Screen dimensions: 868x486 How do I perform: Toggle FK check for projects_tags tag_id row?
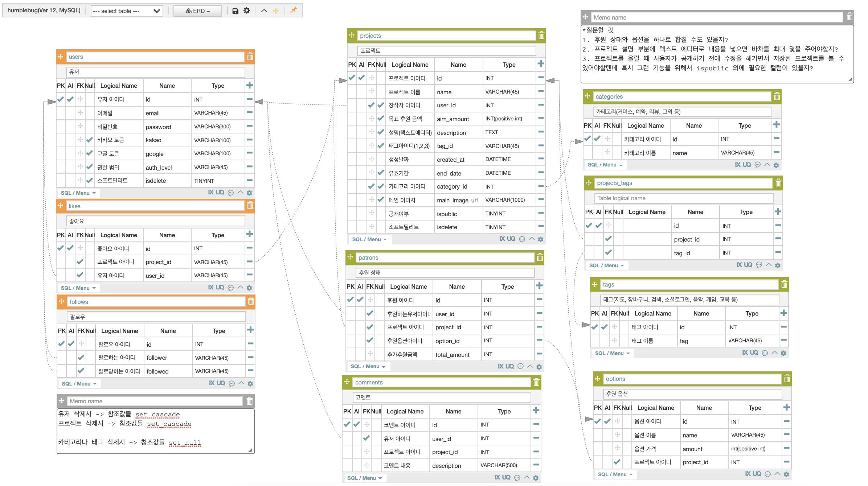(x=608, y=252)
